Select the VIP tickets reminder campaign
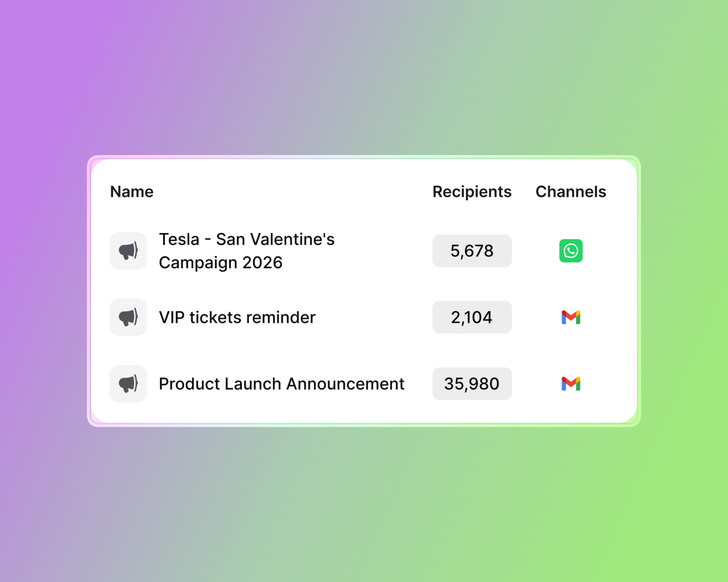This screenshot has height=582, width=728. pos(237,317)
